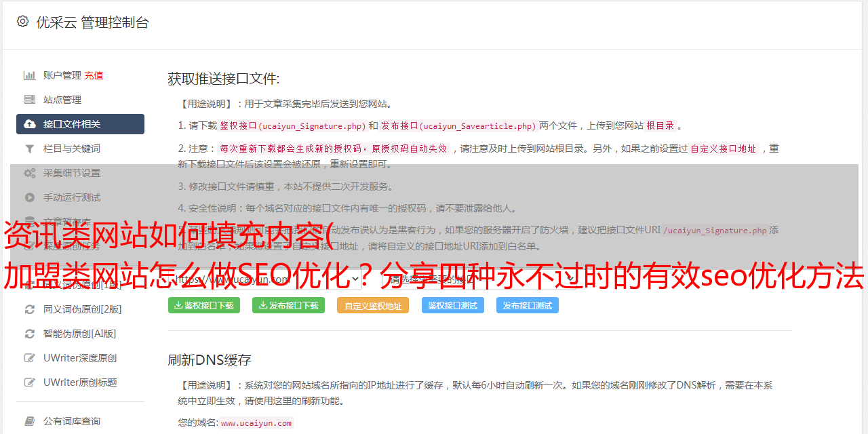Click the gear icon beside 优采云 管理控制台
The image size is (868, 434).
(x=22, y=22)
